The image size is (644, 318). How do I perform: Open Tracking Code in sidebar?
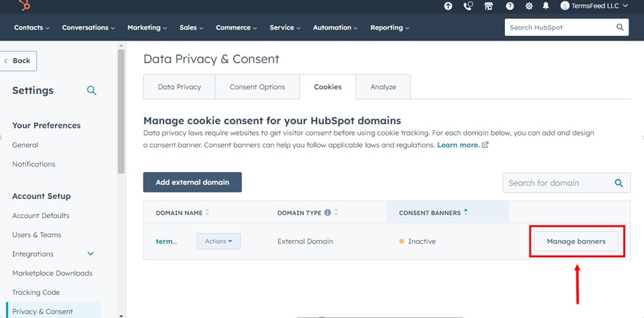[x=35, y=292]
